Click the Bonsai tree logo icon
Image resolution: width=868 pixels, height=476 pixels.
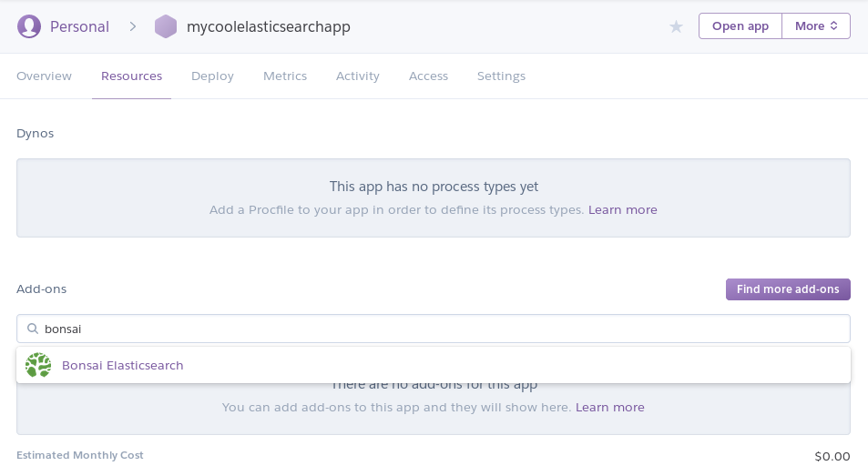tap(38, 366)
